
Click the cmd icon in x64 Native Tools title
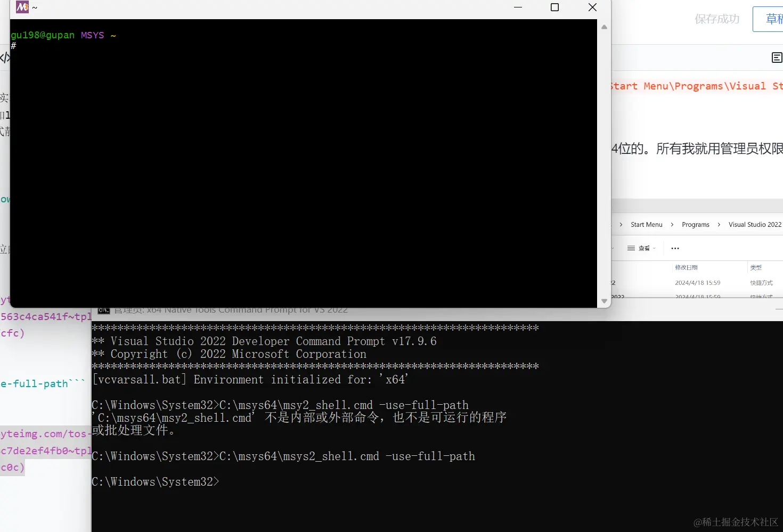pyautogui.click(x=104, y=310)
